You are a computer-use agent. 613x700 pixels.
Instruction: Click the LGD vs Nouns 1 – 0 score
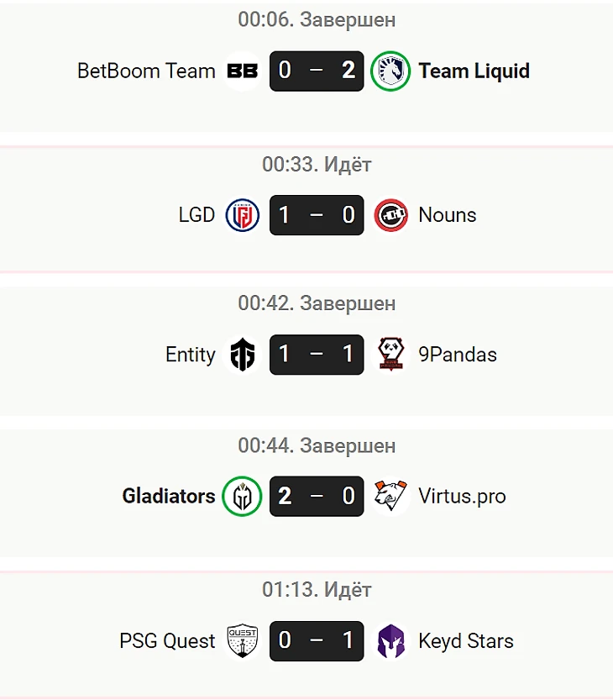tap(317, 215)
